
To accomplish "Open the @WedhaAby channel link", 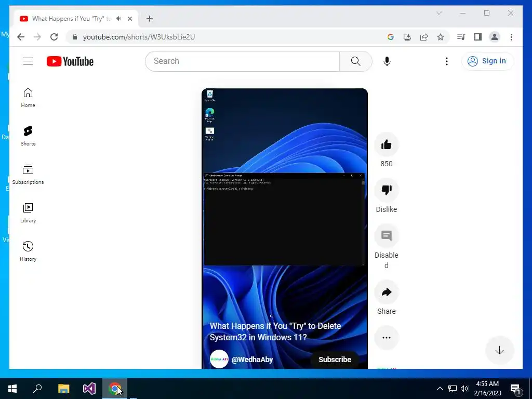I will [x=252, y=360].
